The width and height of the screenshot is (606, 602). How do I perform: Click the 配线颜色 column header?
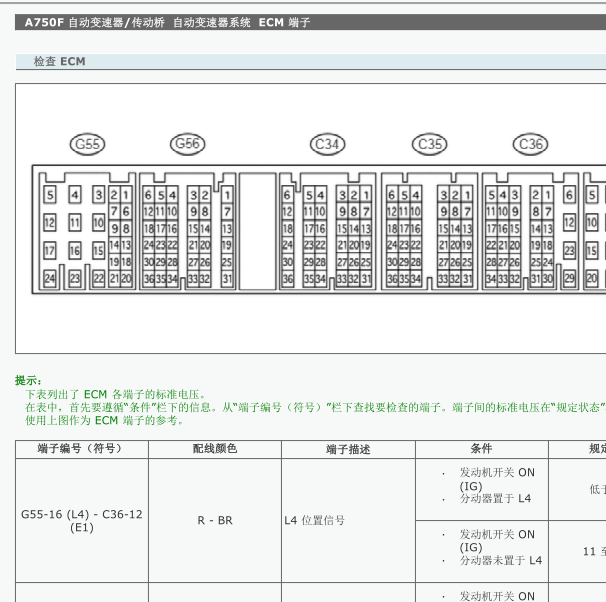pyautogui.click(x=215, y=449)
